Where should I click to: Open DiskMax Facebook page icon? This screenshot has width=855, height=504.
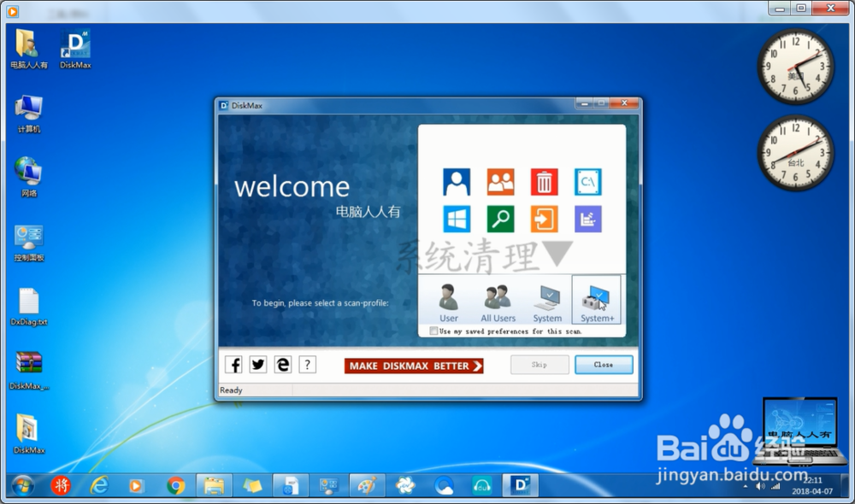tap(234, 365)
